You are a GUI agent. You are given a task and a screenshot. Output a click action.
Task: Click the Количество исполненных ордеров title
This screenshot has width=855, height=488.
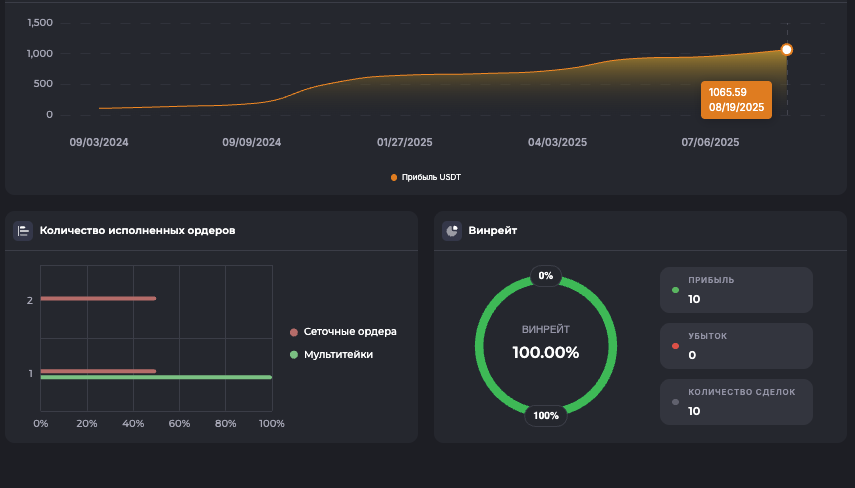137,231
